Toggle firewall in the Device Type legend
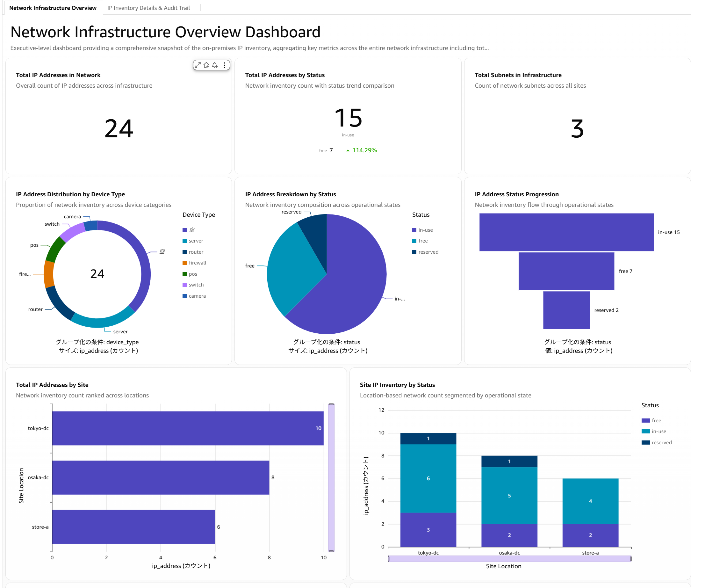Viewport: 705px width, 588px height. 198,263
